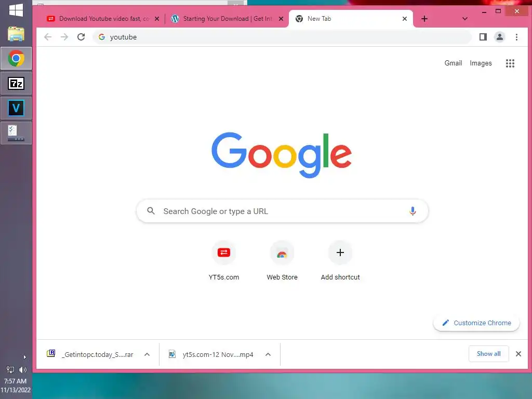Click the search magnifier icon
This screenshot has height=399, width=532.
(x=151, y=211)
